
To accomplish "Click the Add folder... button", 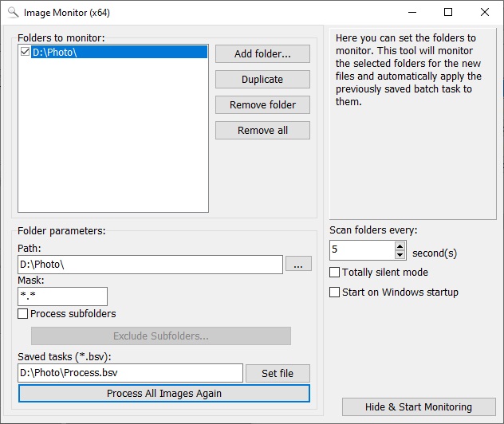I will tap(262, 54).
